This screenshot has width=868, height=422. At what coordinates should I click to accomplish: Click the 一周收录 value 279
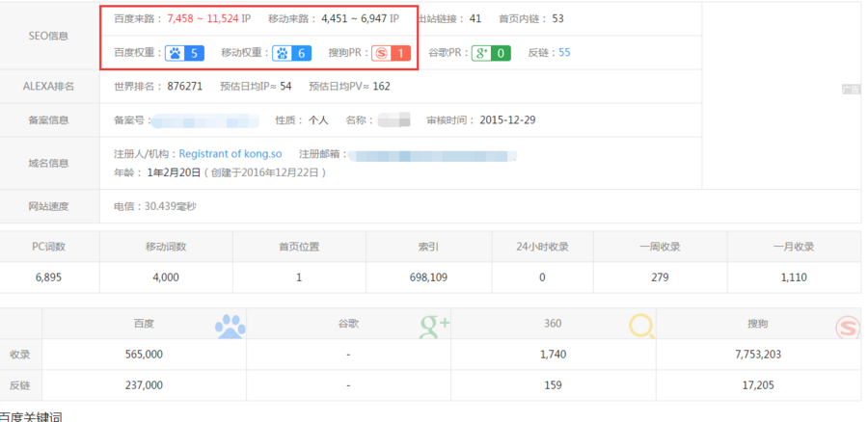[x=660, y=277]
